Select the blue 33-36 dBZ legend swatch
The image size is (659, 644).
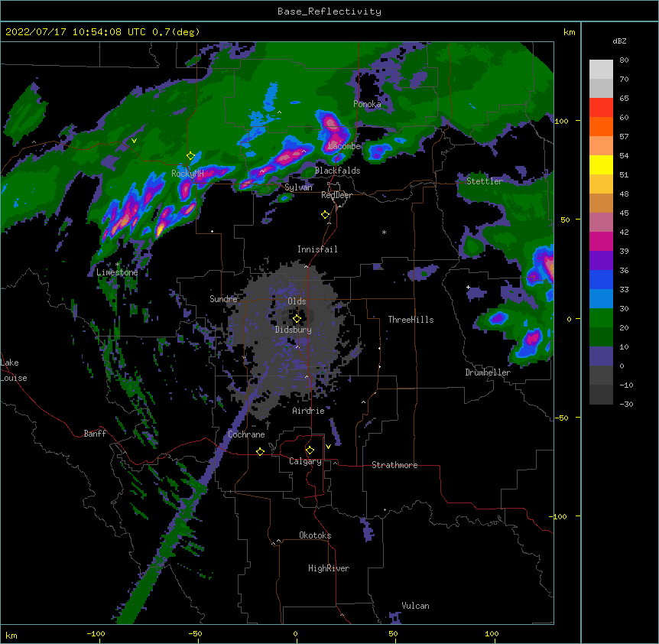point(601,279)
